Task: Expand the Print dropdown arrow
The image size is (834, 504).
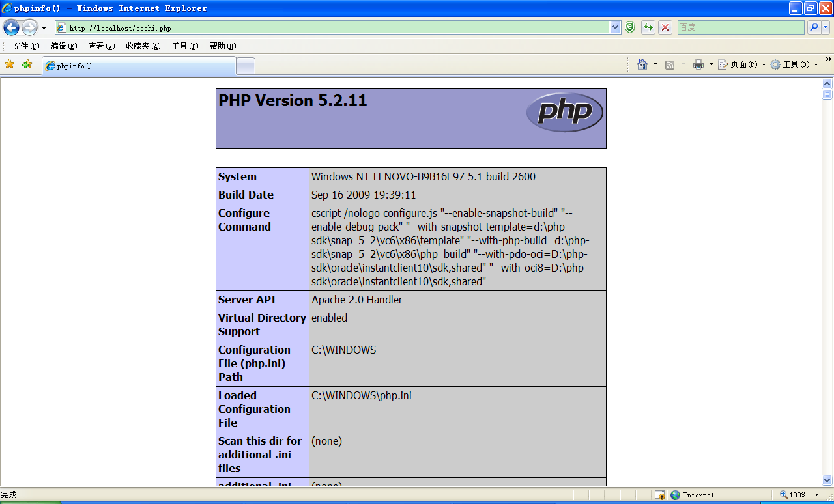Action: 711,65
